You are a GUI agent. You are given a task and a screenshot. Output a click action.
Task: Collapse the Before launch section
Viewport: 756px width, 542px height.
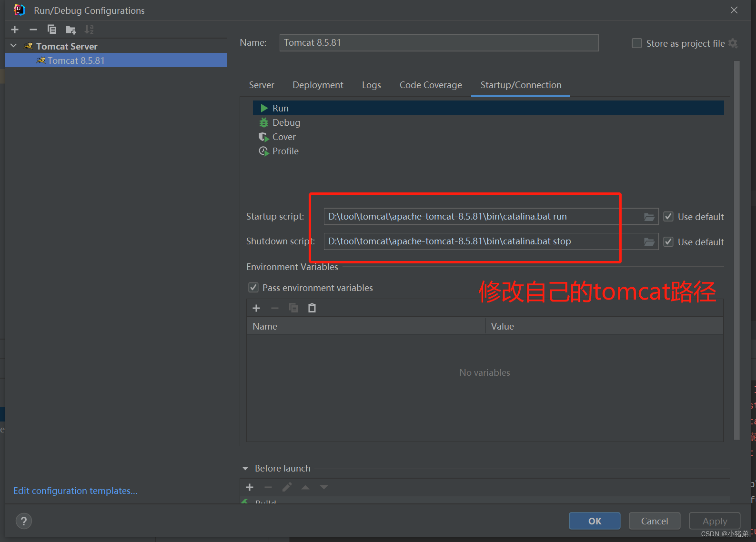pyautogui.click(x=245, y=469)
